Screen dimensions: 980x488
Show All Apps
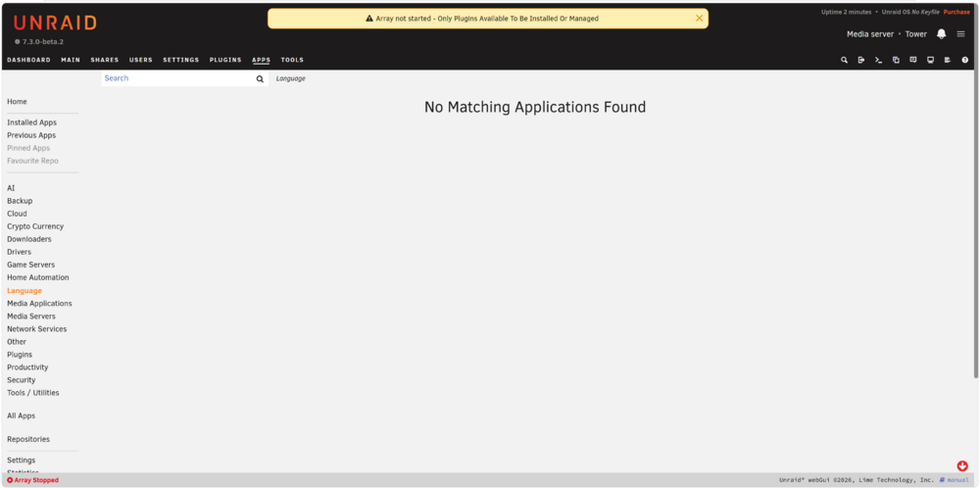tap(22, 415)
